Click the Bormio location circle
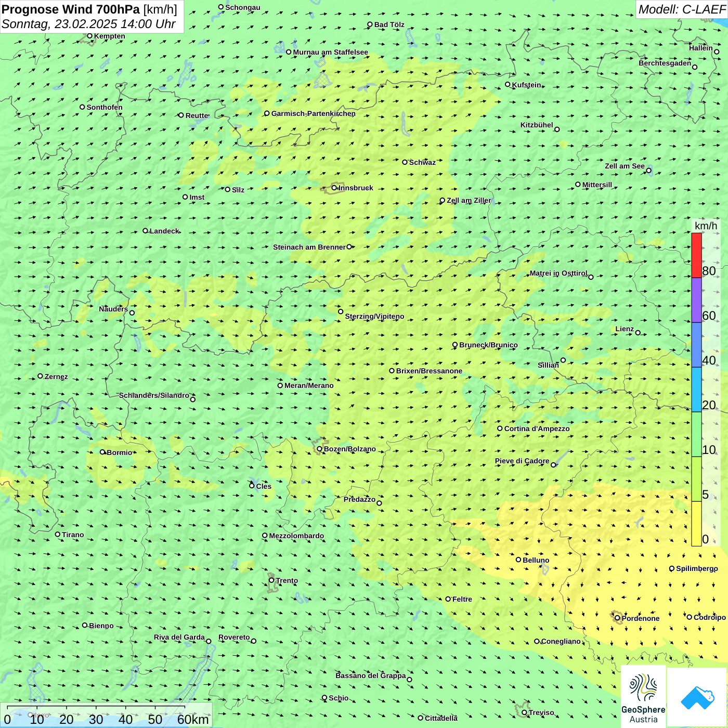Image resolution: width=728 pixels, height=728 pixels. 103,452
